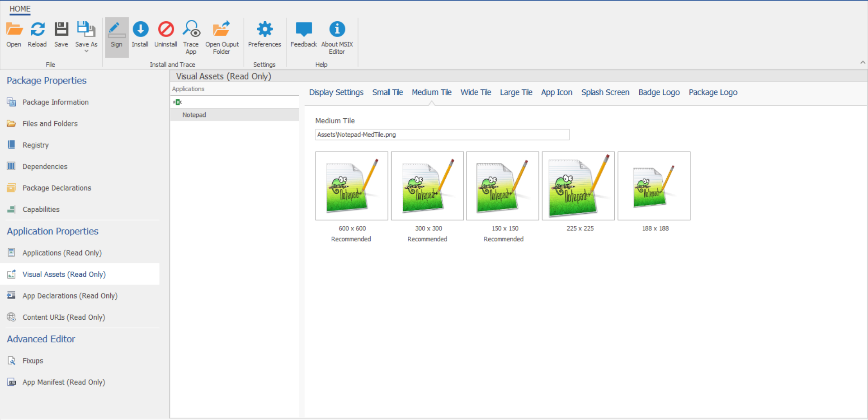This screenshot has height=420, width=868.
Task: Switch to Package Logo tab
Action: pyautogui.click(x=713, y=92)
